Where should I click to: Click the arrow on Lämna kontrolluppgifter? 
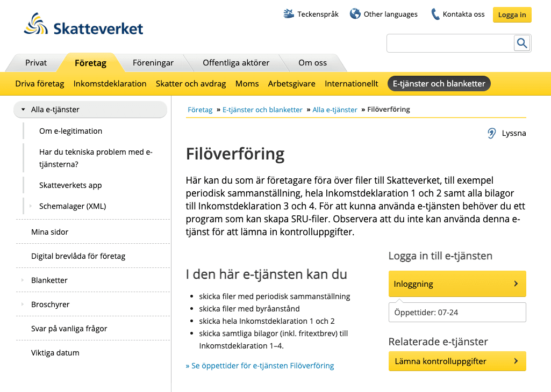point(516,361)
